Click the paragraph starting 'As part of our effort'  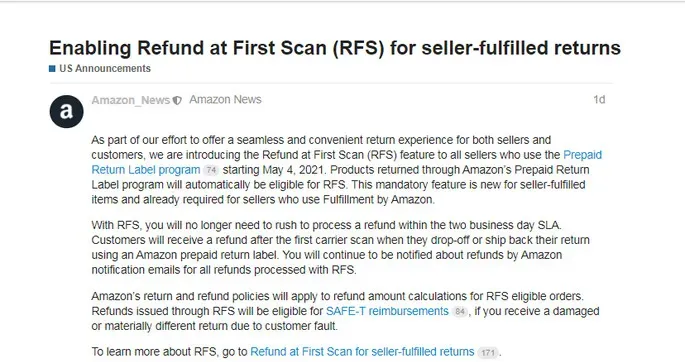(x=346, y=170)
